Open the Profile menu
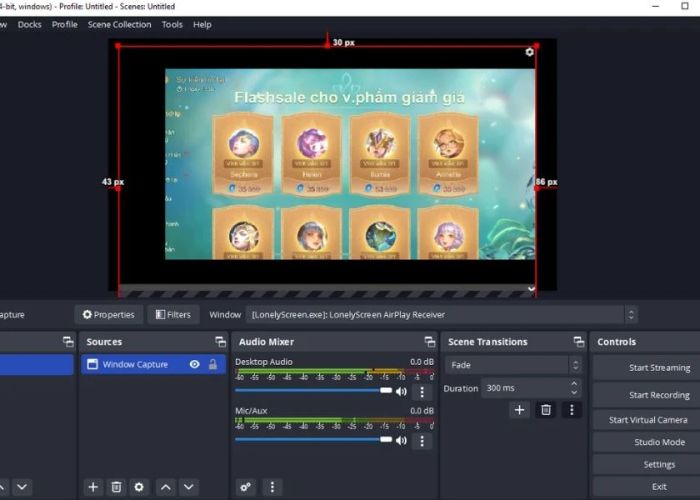The image size is (700, 500). pos(64,25)
